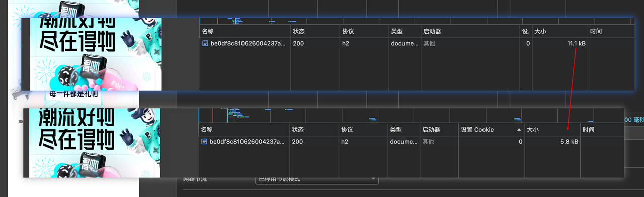The height and width of the screenshot is (197, 644).
Task: Click the waterfall overview above the upper table
Action: (417, 21)
